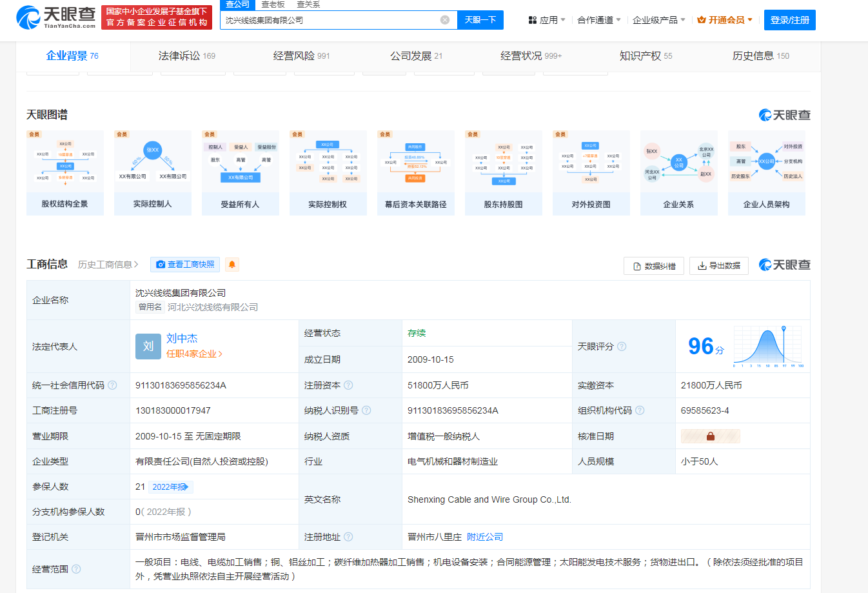Click the help icon next to 组织机构代码
The image size is (868, 593).
coord(640,410)
